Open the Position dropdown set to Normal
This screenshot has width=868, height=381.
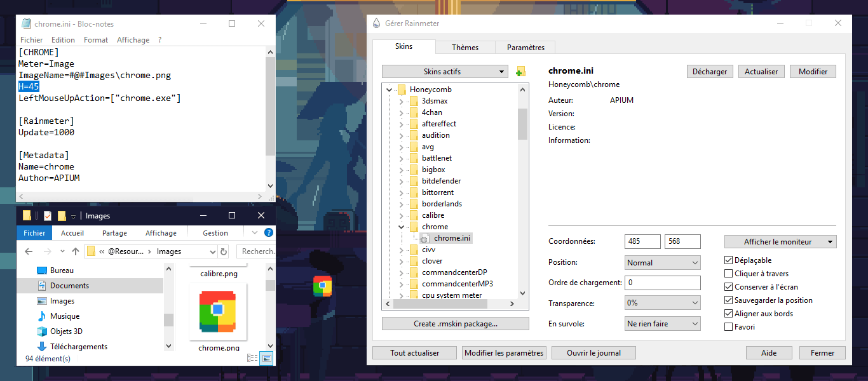[662, 263]
